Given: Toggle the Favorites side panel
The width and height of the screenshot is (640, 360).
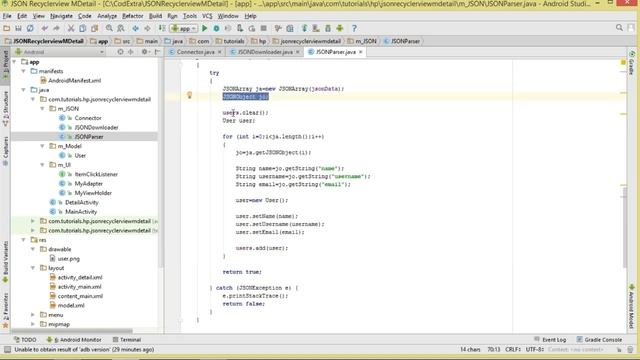Looking at the screenshot, I should point(5,311).
